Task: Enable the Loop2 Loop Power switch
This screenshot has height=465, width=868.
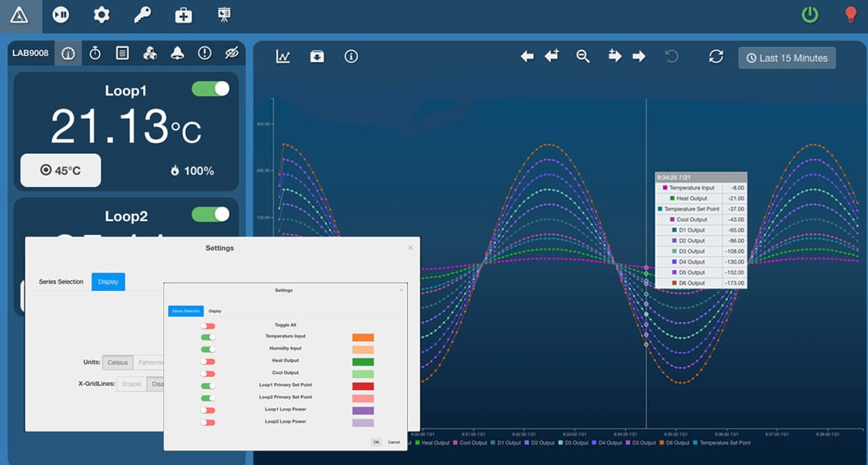Action: pos(207,423)
